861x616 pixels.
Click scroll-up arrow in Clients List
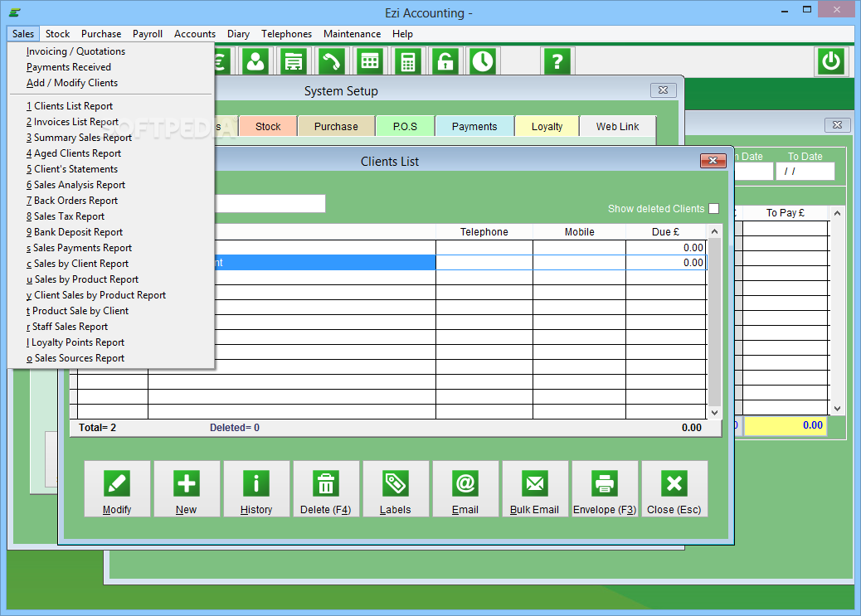[x=714, y=231]
